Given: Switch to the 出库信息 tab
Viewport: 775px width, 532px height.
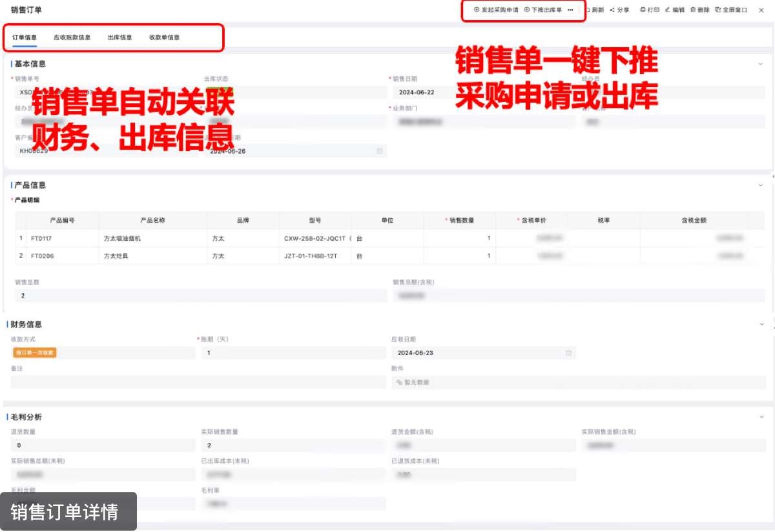Looking at the screenshot, I should pos(119,37).
